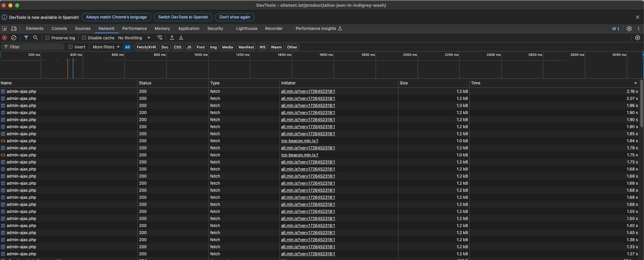Open the Performance insights tab

coord(318,29)
